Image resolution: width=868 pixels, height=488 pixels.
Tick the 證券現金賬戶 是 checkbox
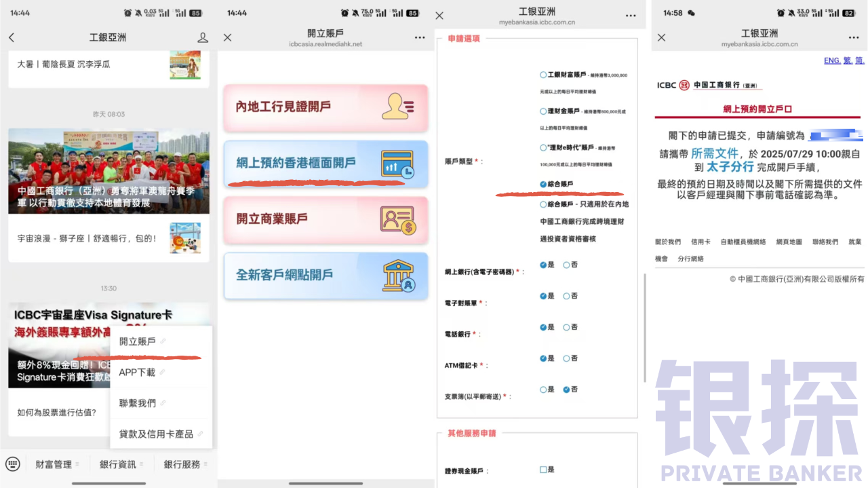(543, 470)
